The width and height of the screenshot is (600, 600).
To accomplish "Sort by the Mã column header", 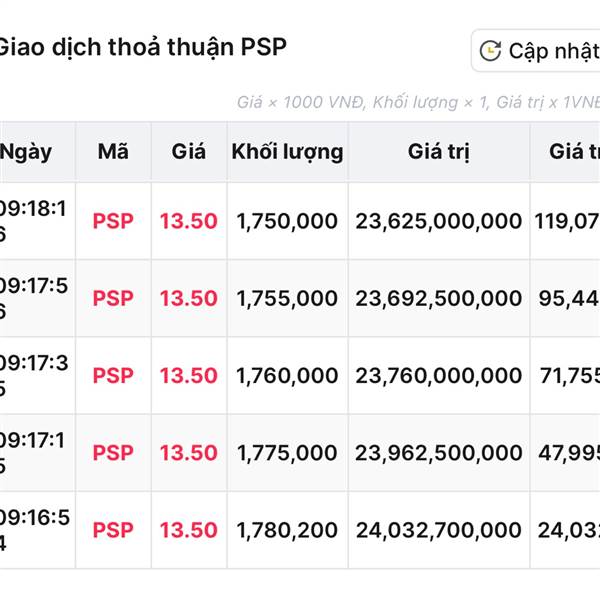I will click(x=113, y=152).
